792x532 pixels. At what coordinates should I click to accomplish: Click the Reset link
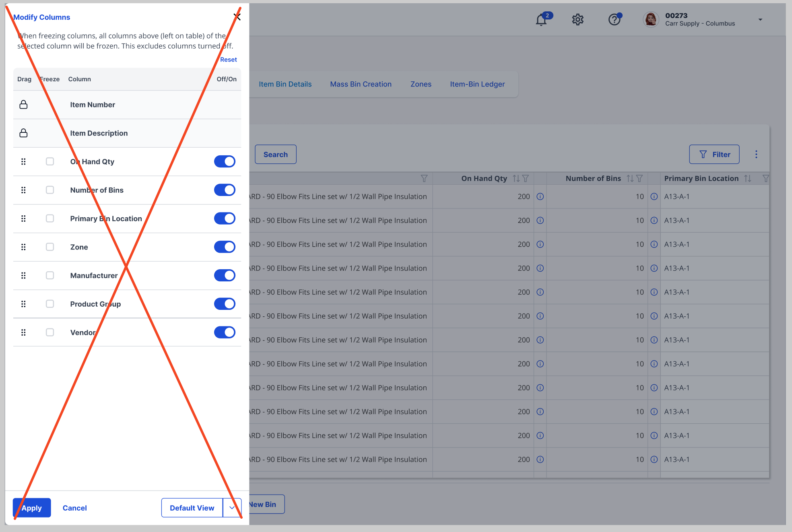click(x=228, y=60)
